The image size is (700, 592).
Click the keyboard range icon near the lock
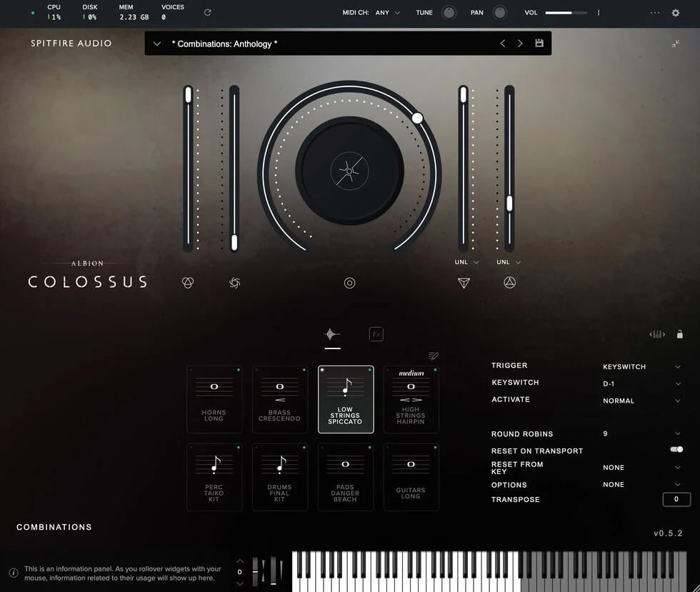[x=657, y=334]
